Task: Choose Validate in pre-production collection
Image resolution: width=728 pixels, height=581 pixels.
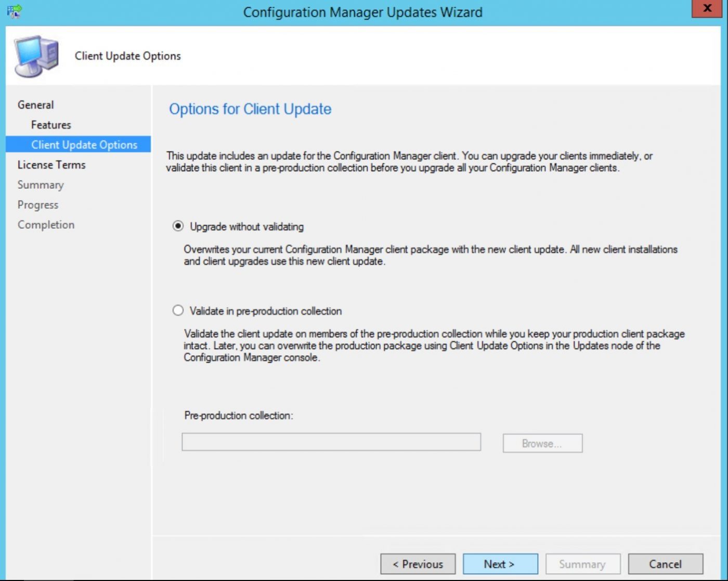Action: pos(177,310)
